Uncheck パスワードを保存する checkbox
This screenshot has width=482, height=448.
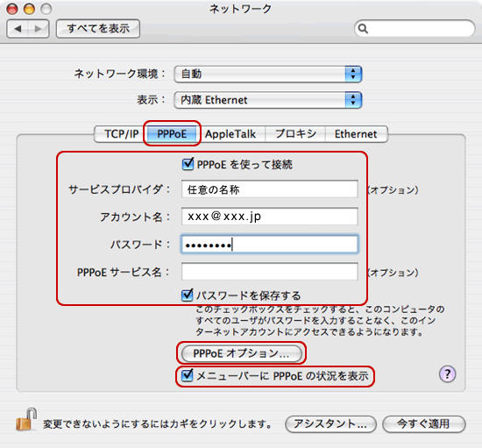tap(188, 295)
